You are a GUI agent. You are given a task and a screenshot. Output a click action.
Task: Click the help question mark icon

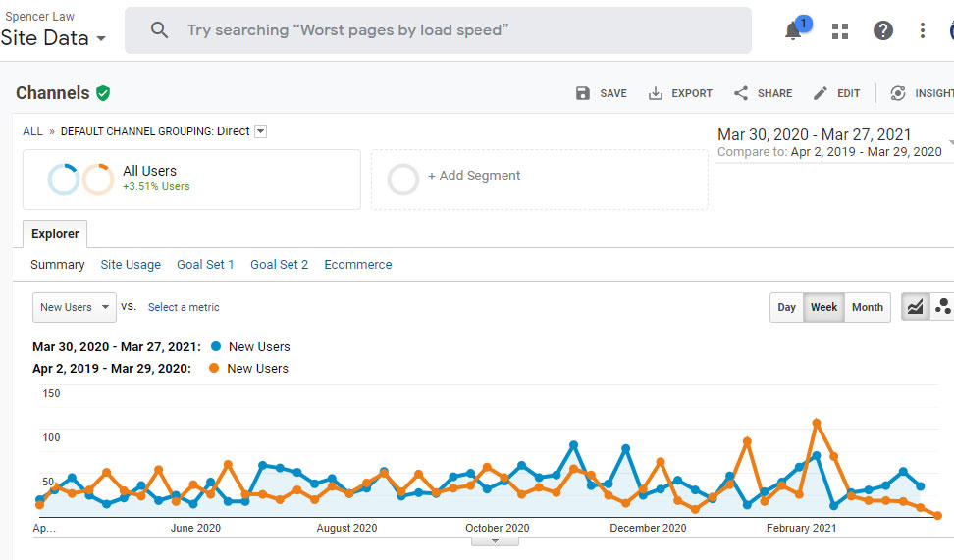point(882,30)
